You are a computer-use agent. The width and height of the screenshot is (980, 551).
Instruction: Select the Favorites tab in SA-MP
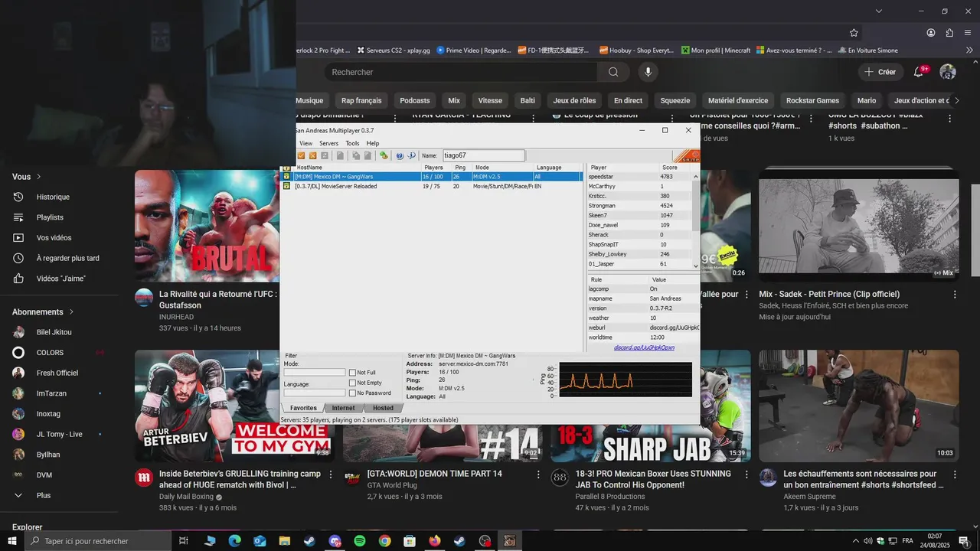pyautogui.click(x=303, y=408)
